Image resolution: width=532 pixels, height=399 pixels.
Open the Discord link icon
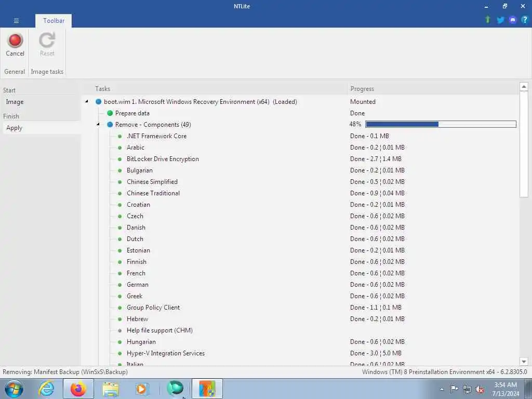[x=513, y=20]
